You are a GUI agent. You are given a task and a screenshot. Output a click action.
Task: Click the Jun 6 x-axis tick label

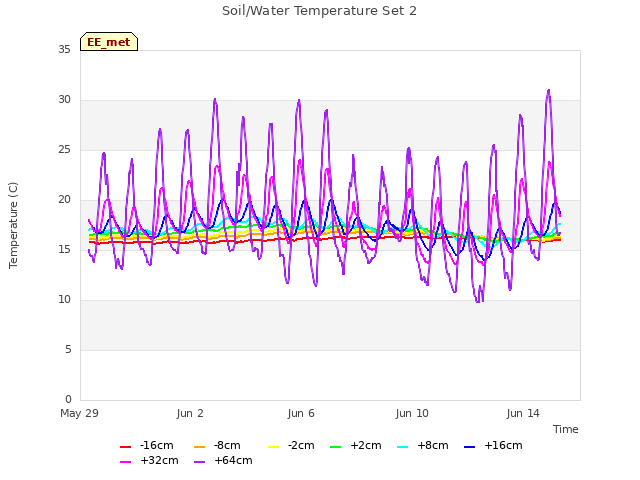click(x=301, y=413)
